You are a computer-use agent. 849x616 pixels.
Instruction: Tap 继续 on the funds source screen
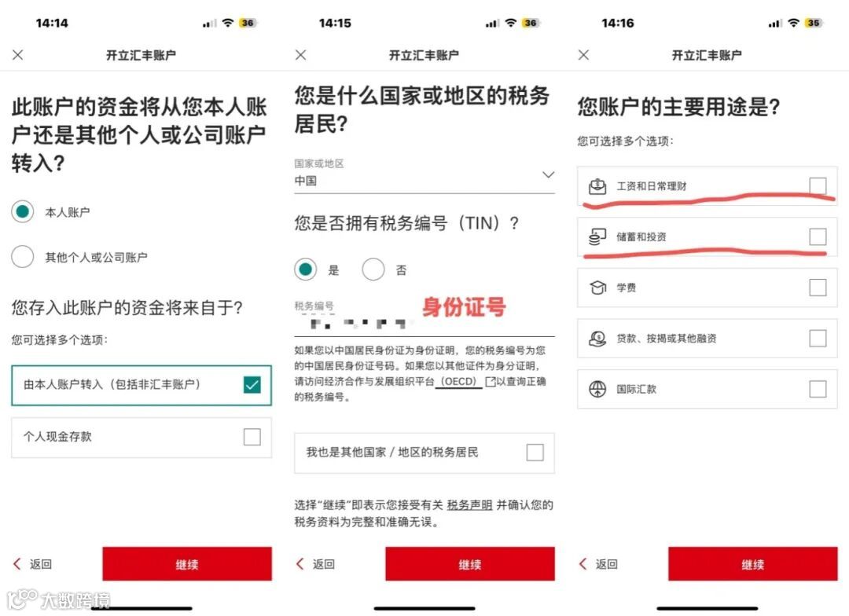click(x=187, y=564)
